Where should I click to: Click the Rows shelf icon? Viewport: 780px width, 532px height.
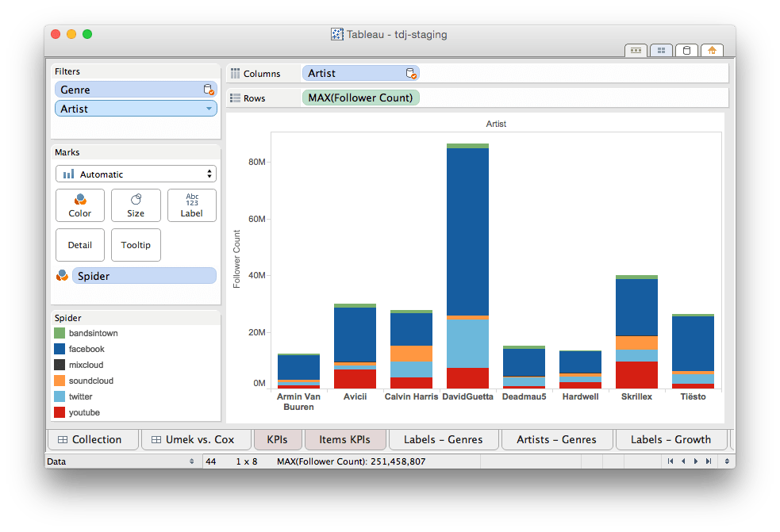[236, 98]
